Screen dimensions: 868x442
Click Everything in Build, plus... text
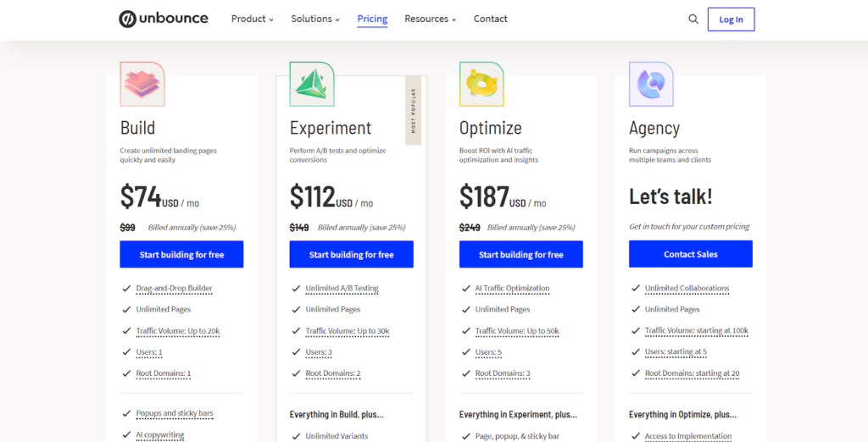[337, 414]
